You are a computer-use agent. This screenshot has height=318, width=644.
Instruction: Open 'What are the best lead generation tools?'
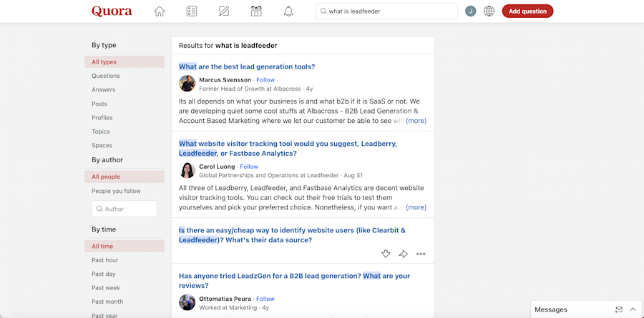[247, 67]
